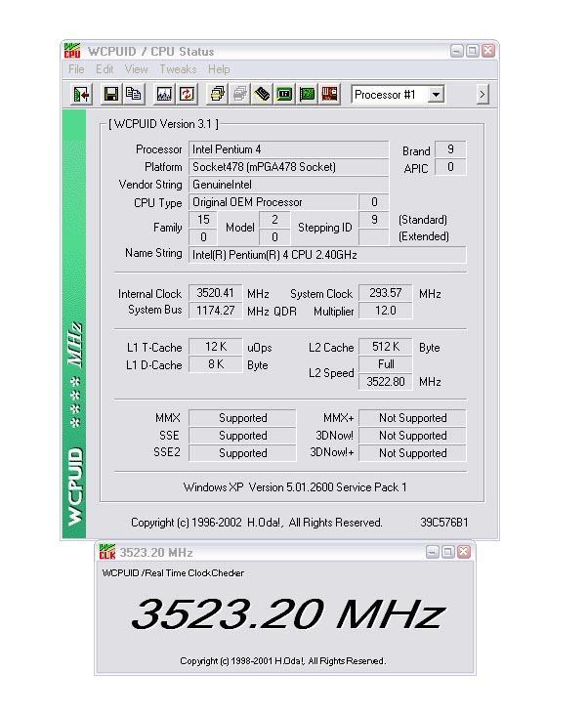Click the WCPUID CPU title bar icon
Image resolution: width=588 pixels, height=716 pixels.
pyautogui.click(x=72, y=51)
